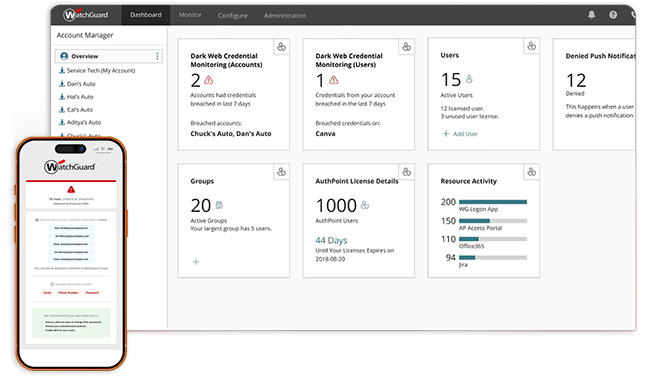Click the user icon next to 15

click(469, 79)
